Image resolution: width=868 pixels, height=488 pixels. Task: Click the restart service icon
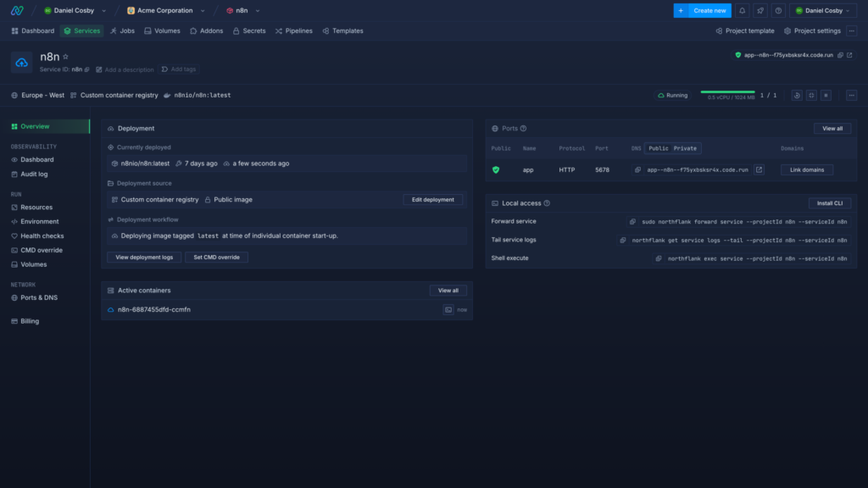(797, 95)
